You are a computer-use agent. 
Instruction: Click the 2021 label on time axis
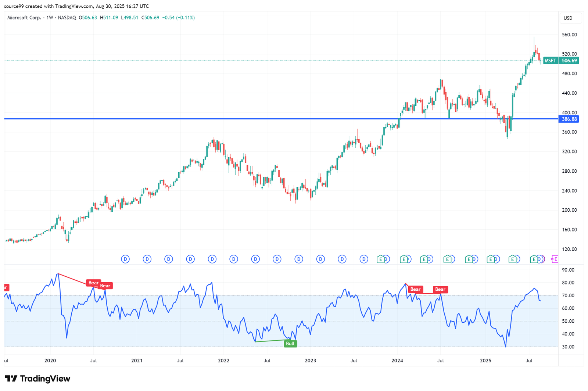pyautogui.click(x=137, y=360)
